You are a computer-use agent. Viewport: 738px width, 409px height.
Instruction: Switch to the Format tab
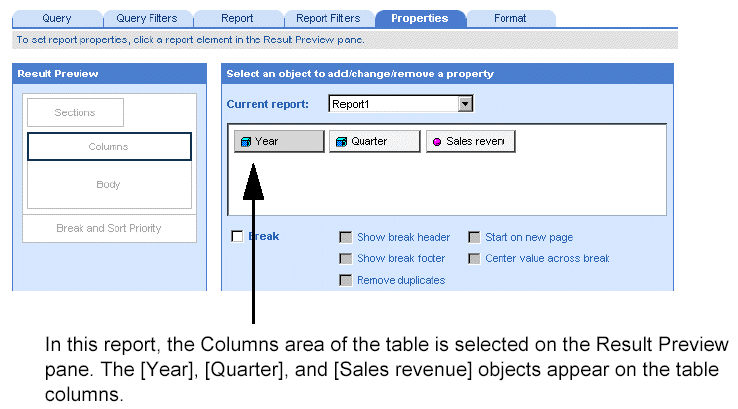click(510, 18)
